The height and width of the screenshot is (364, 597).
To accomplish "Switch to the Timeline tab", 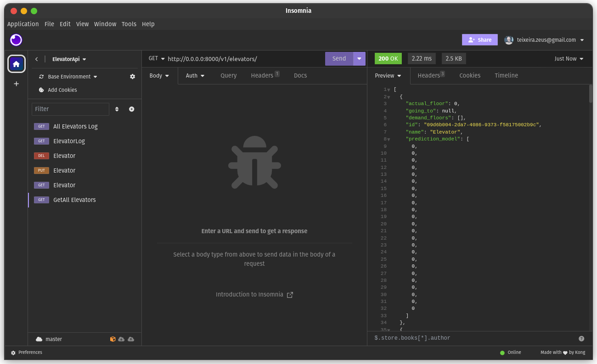I will [x=506, y=76].
